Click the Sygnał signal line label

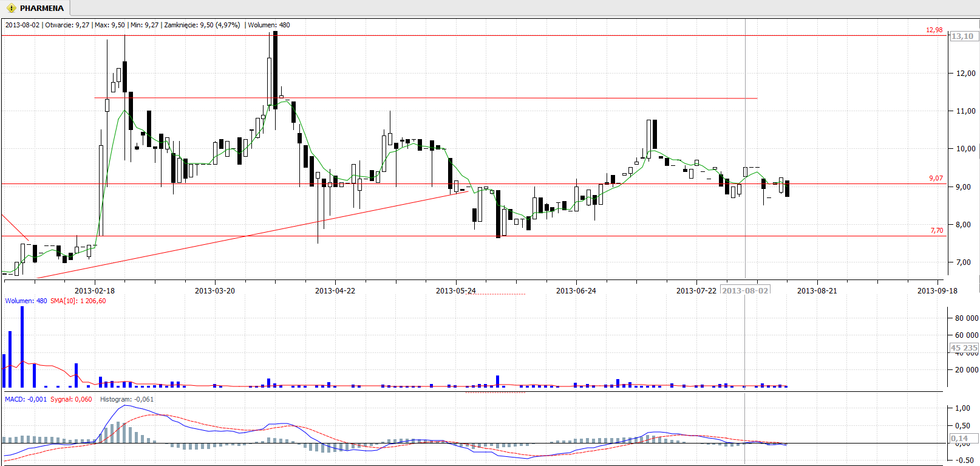tap(71, 399)
